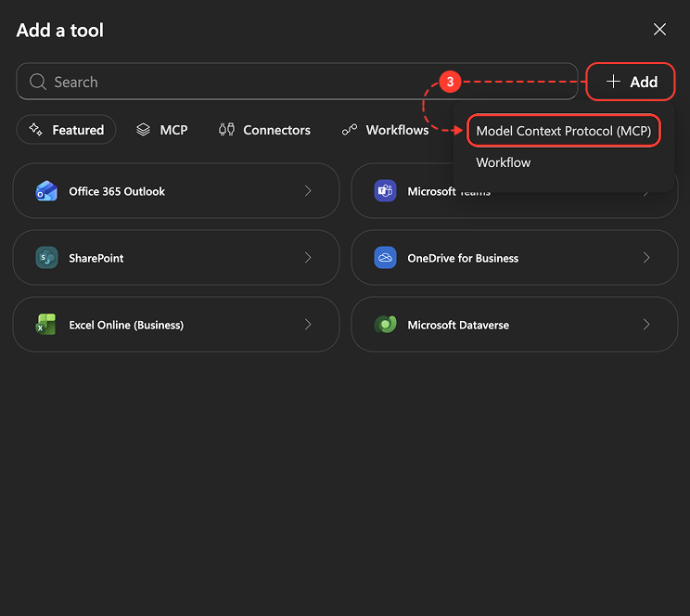This screenshot has height=616, width=690.
Task: Click the plug icon beside Connectors
Action: click(x=226, y=130)
